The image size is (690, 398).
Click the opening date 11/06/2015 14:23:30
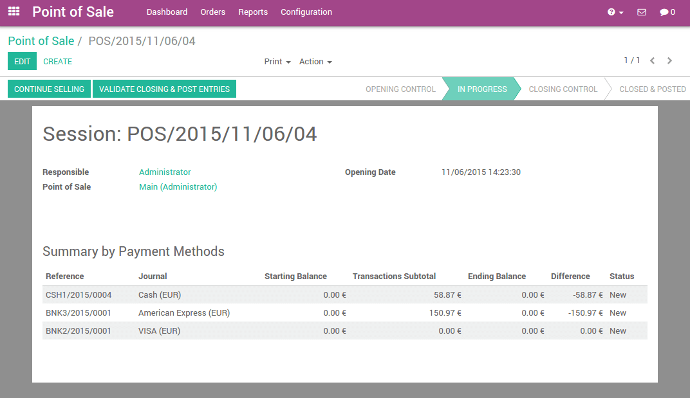(x=481, y=172)
